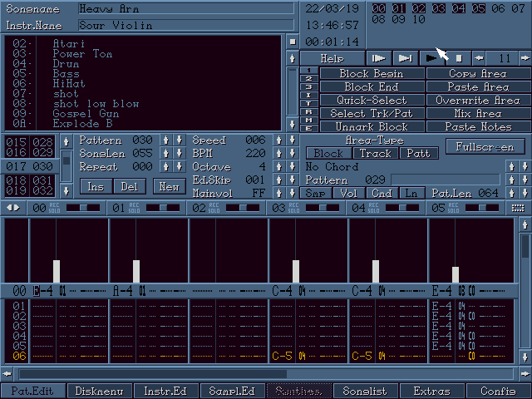This screenshot has width=532, height=399.
Task: Open the Songlist tab
Action: click(x=365, y=391)
